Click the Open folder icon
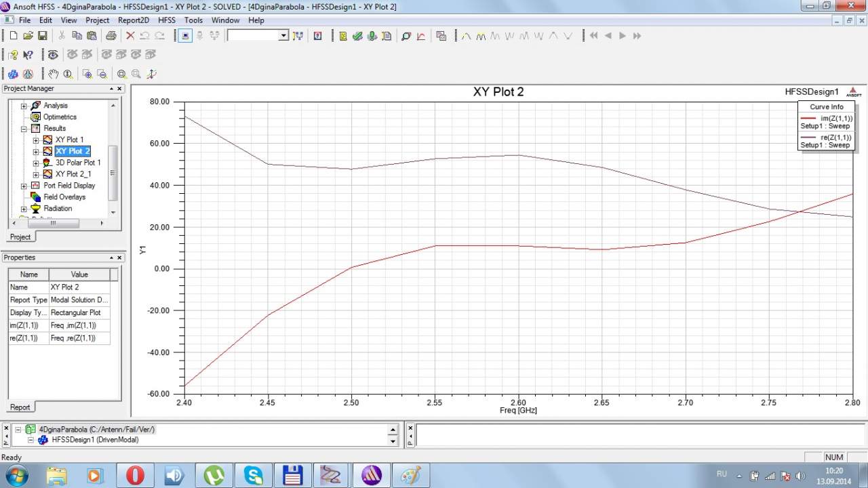The height and width of the screenshot is (488, 868). coord(28,36)
